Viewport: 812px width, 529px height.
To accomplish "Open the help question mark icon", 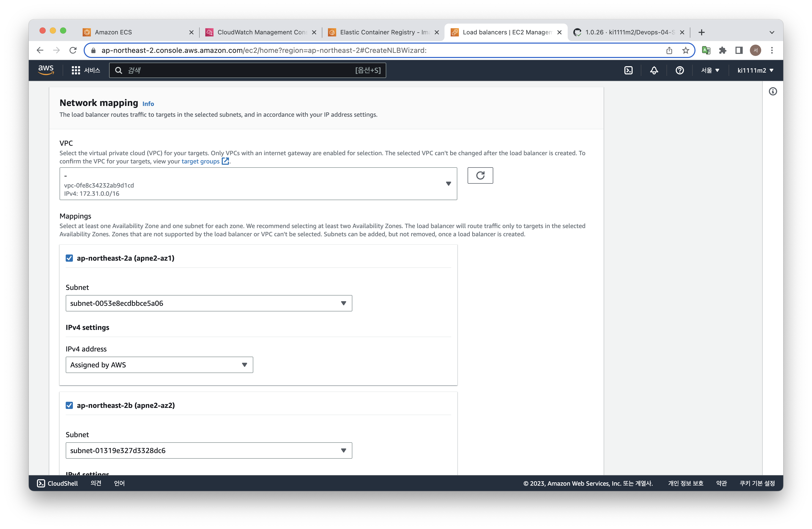I will pos(679,70).
